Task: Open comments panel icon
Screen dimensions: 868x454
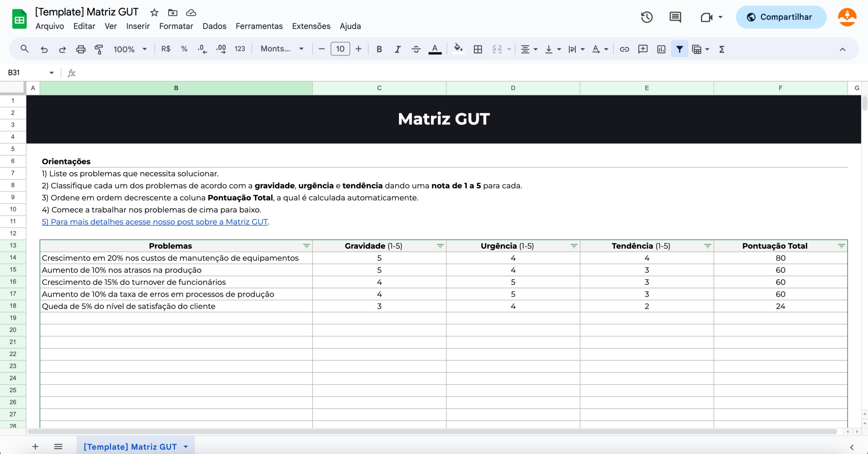Action: pyautogui.click(x=675, y=17)
